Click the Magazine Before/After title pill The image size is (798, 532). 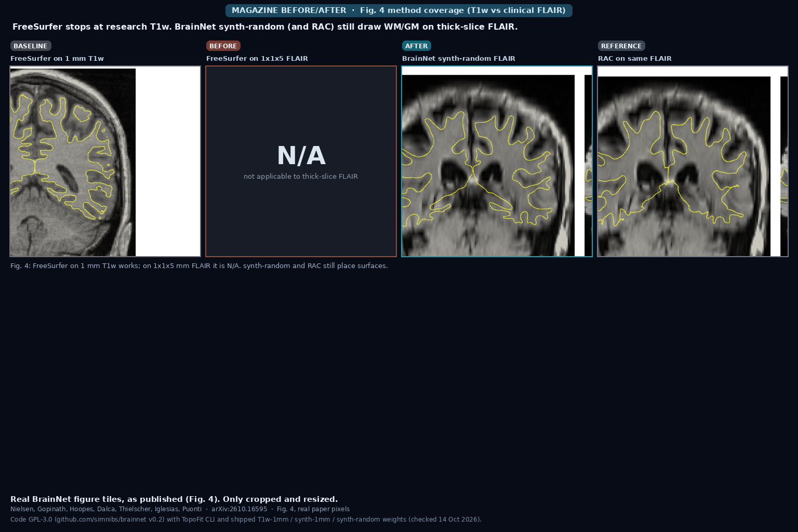point(399,10)
